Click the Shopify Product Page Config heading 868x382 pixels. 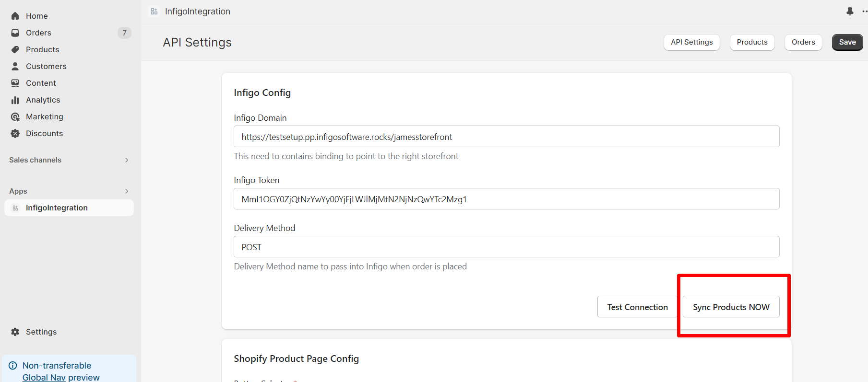[x=296, y=359]
